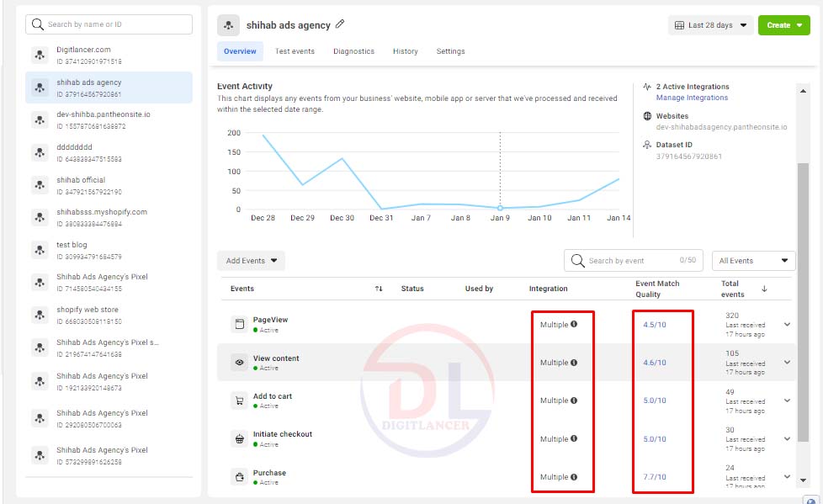Select the test blog dataset icon
823x504 pixels.
click(40, 250)
